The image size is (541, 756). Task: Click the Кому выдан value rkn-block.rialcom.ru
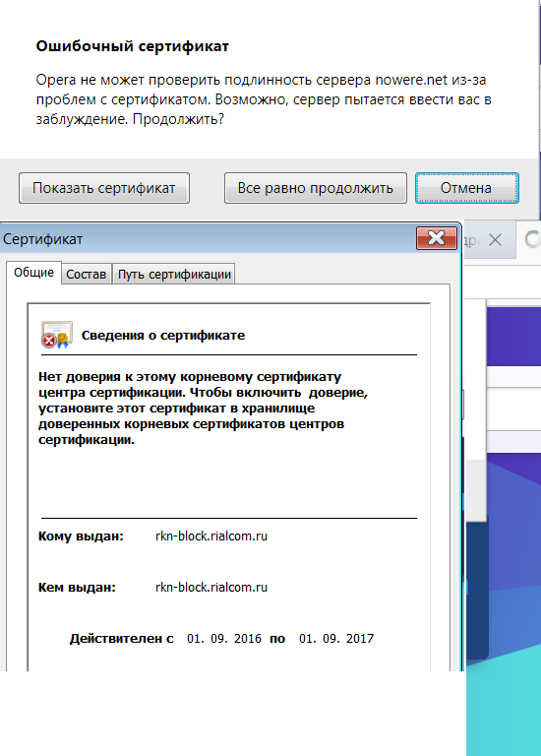(211, 536)
